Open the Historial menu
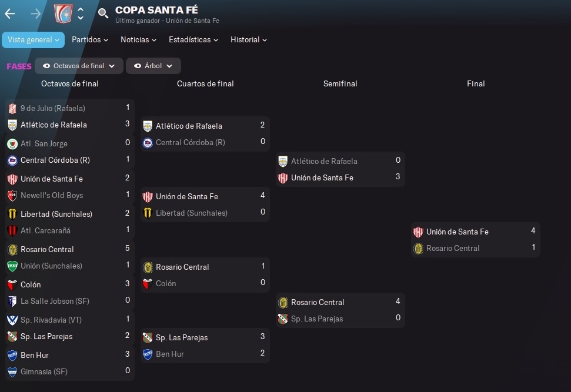 coord(249,40)
